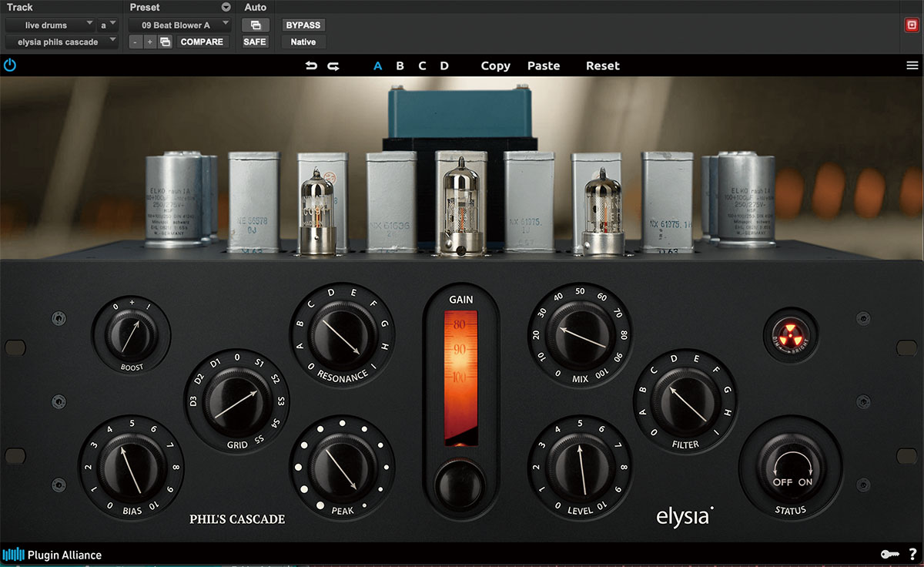Open the live drums track dropdown
924x567 pixels.
click(x=50, y=25)
